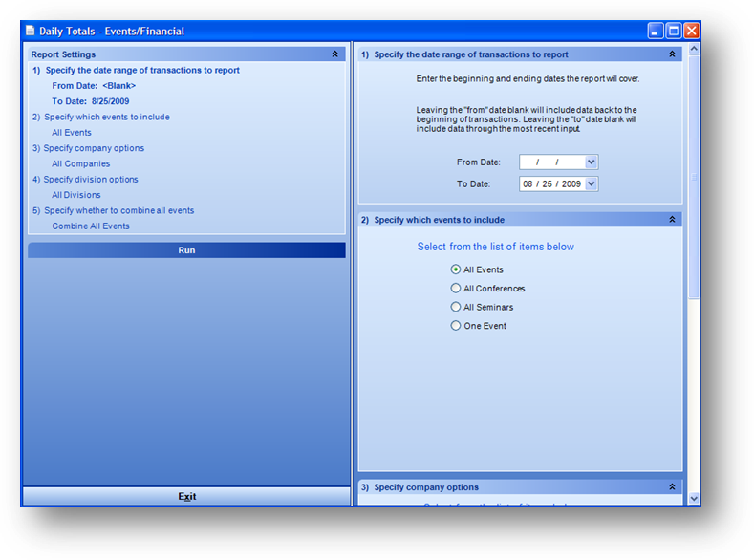
Task: Go to step 1 date range in Report Settings
Action: pos(141,70)
